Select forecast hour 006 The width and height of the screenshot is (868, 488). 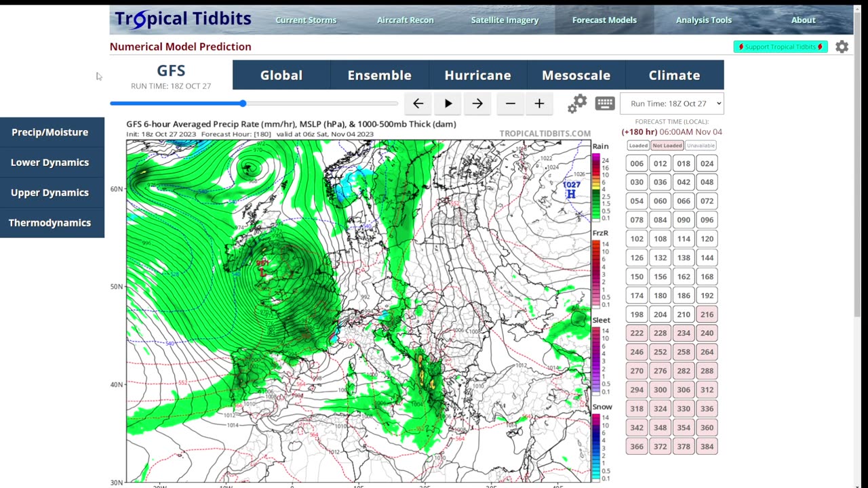[637, 163]
